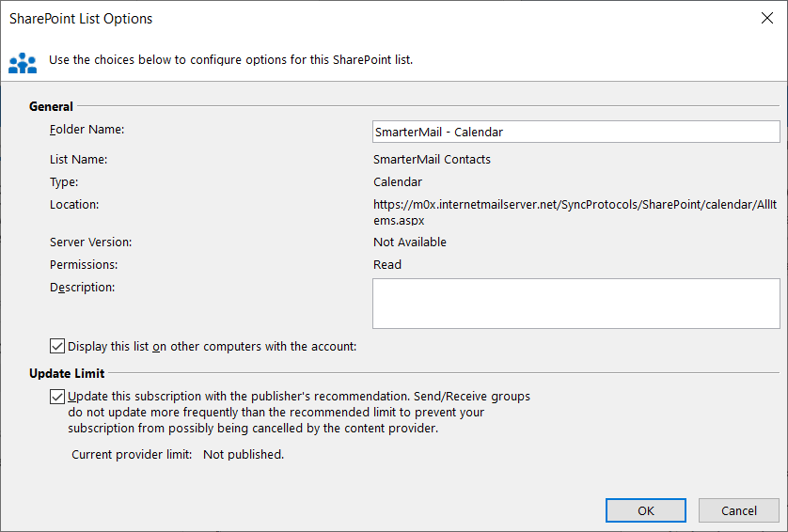Toggle Update this subscription with publisher's recommendation

pos(57,397)
